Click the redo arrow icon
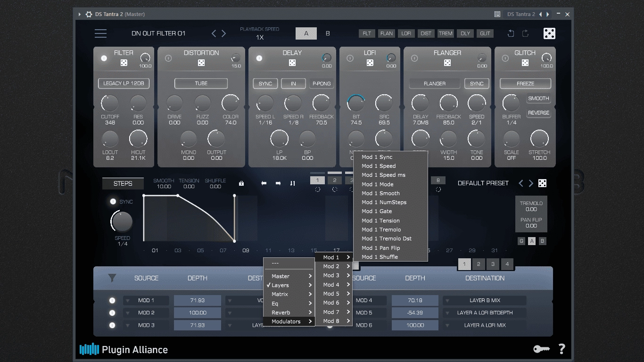Viewport: 644px width, 362px height. tap(526, 33)
